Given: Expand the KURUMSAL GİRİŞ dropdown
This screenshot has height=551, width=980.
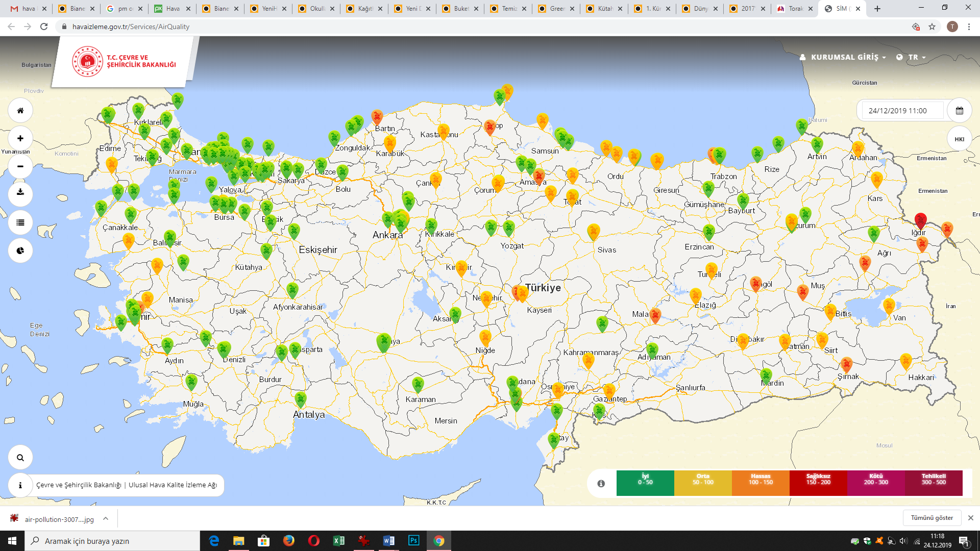Looking at the screenshot, I should coord(843,57).
